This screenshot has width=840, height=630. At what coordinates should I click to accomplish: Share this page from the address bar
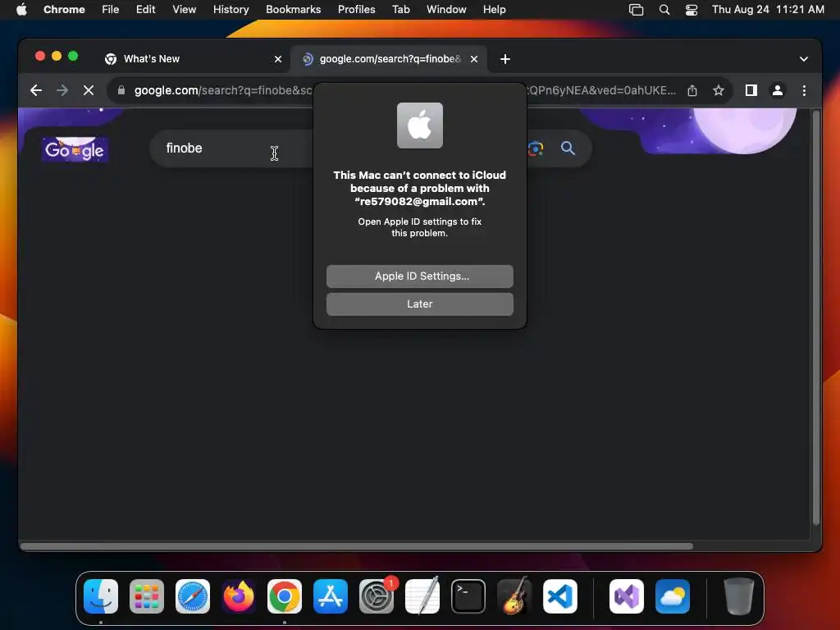(692, 90)
